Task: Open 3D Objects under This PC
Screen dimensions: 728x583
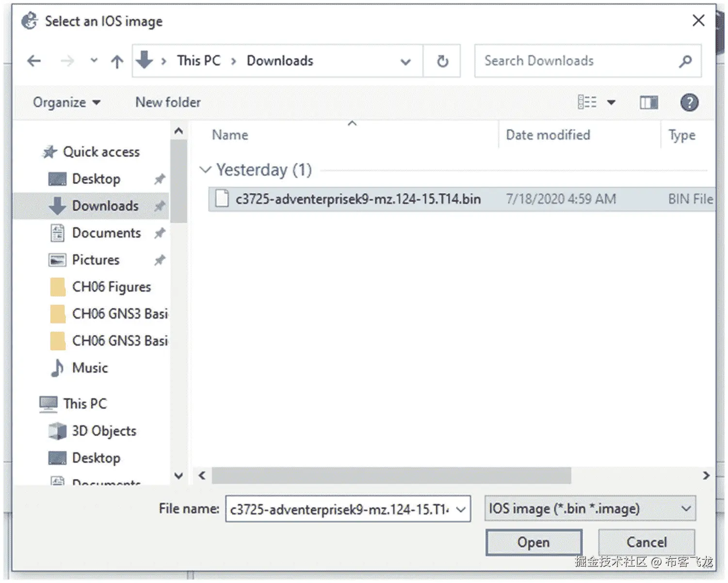Action: (x=104, y=431)
